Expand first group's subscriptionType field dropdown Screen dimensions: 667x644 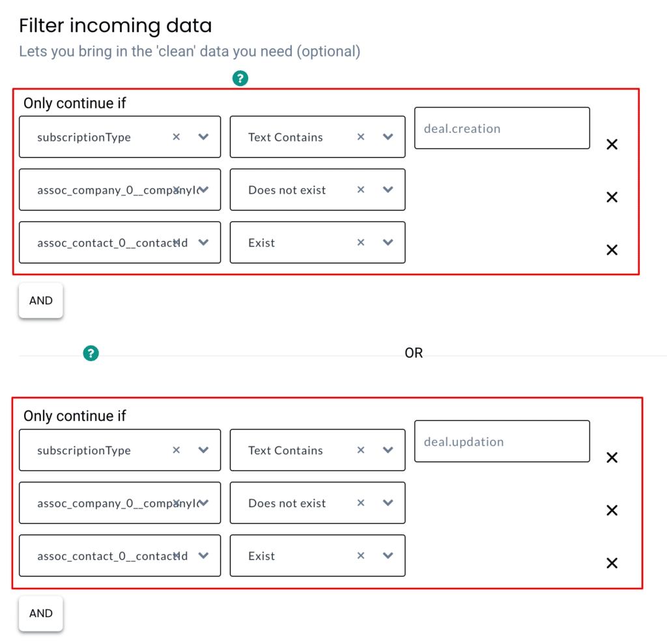click(203, 137)
